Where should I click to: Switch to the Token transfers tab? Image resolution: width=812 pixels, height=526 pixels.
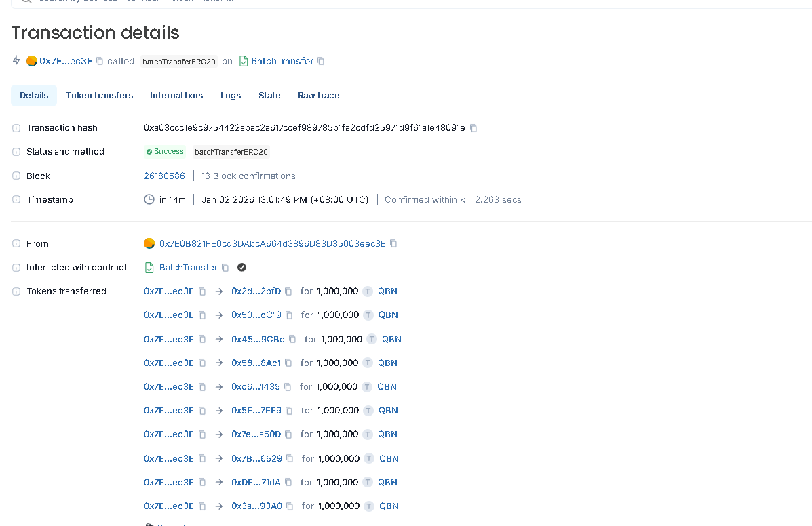tap(100, 95)
